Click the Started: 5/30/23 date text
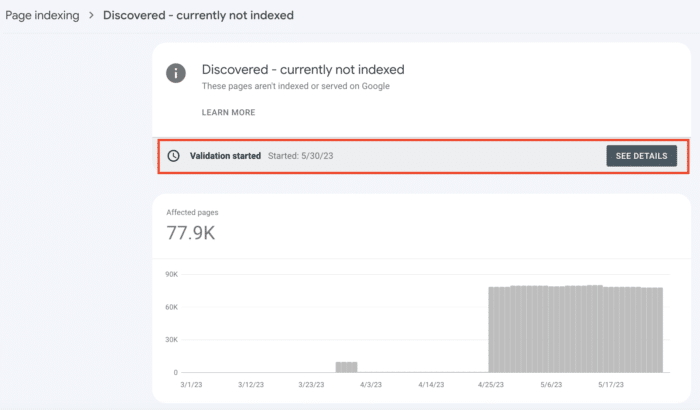 point(300,156)
